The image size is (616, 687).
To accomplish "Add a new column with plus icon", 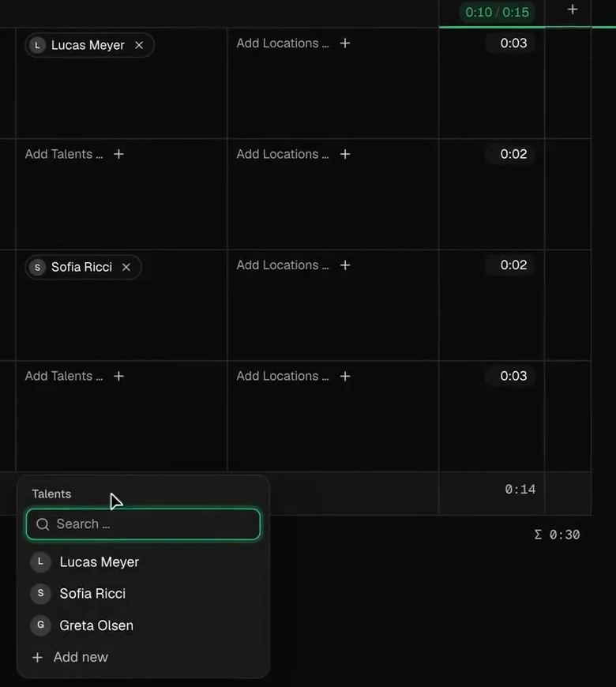I will [x=573, y=9].
